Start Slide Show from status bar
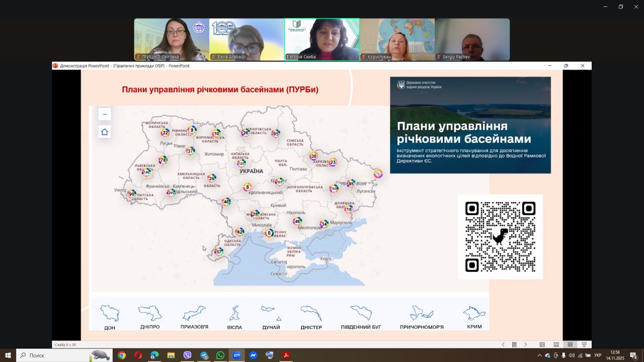 584,344
